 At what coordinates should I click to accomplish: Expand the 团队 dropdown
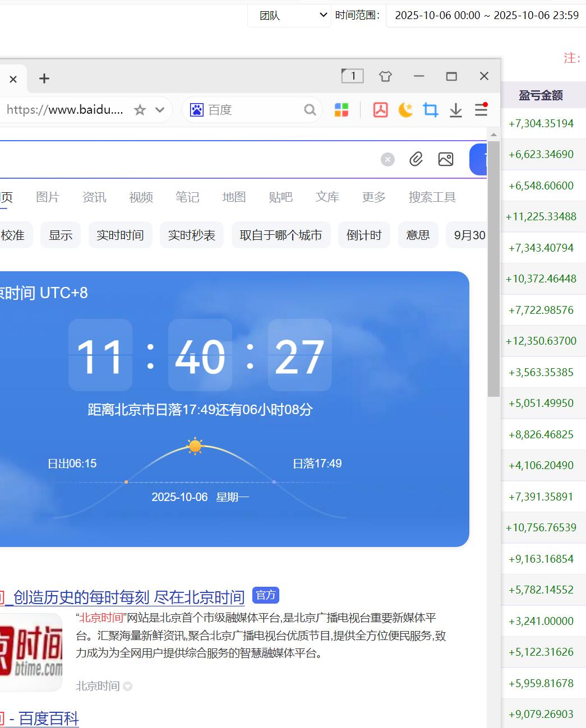(x=289, y=16)
